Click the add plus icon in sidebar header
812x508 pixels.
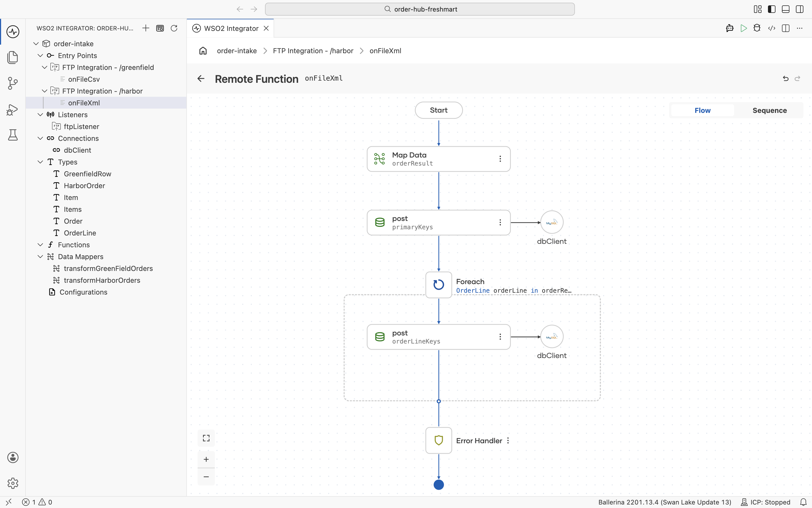click(x=146, y=28)
